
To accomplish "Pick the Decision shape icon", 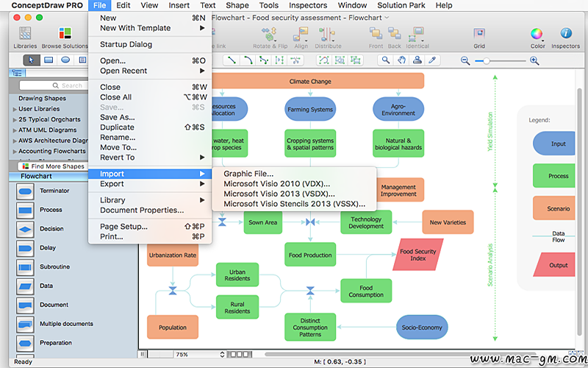I will (x=25, y=229).
